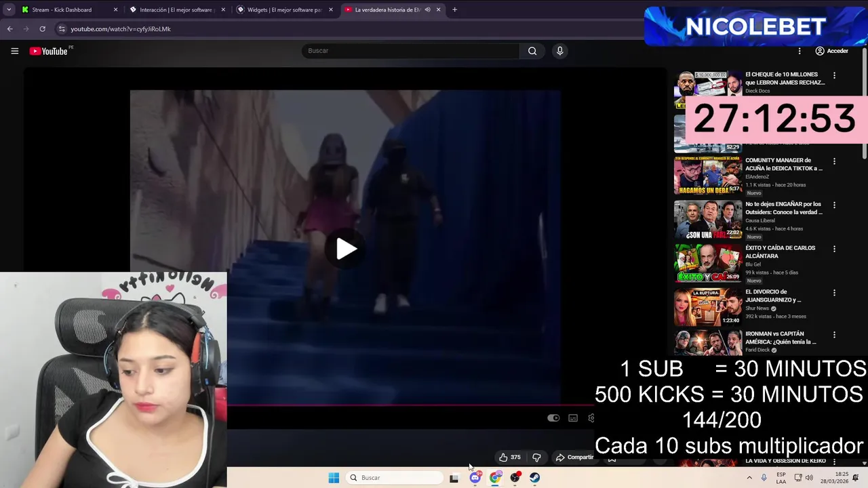The image size is (868, 488).
Task: Dislike the video thumbs-down button
Action: coord(536,457)
